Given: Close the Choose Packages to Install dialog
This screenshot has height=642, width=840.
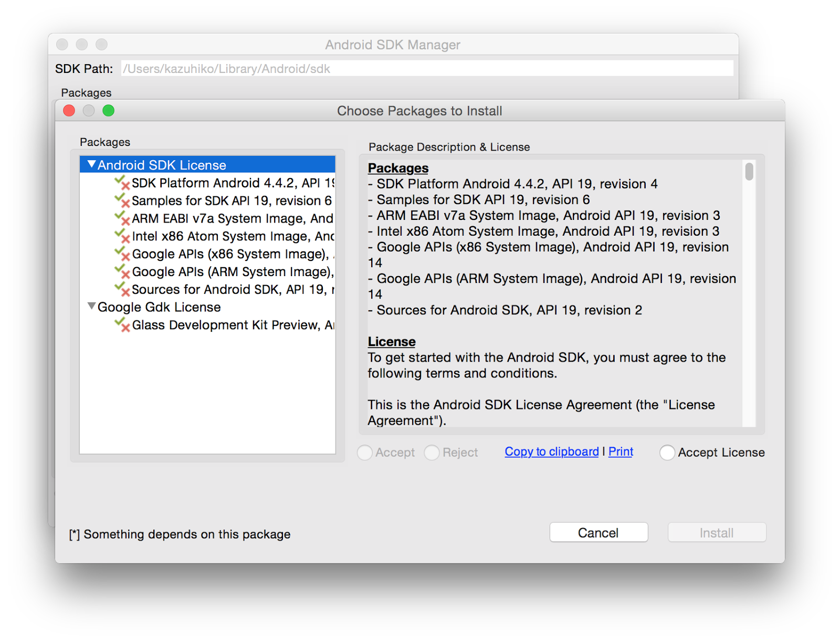Looking at the screenshot, I should pyautogui.click(x=69, y=110).
